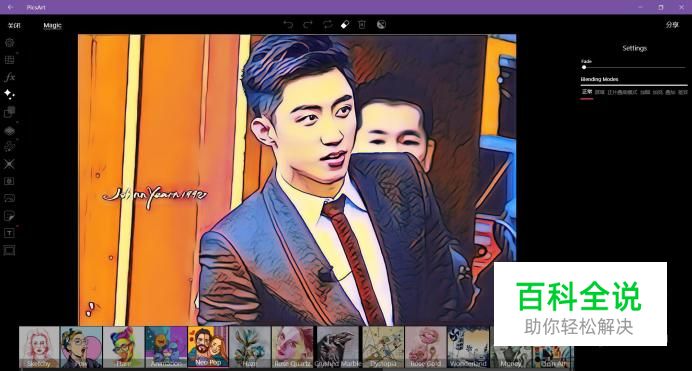Apply the Rose Gold filter thumbnail
This screenshot has height=371, width=692.
click(425, 347)
